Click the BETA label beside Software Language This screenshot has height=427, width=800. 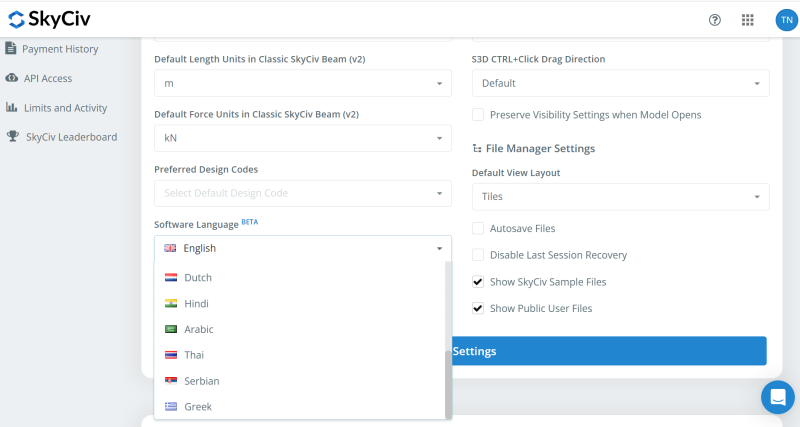pos(249,222)
